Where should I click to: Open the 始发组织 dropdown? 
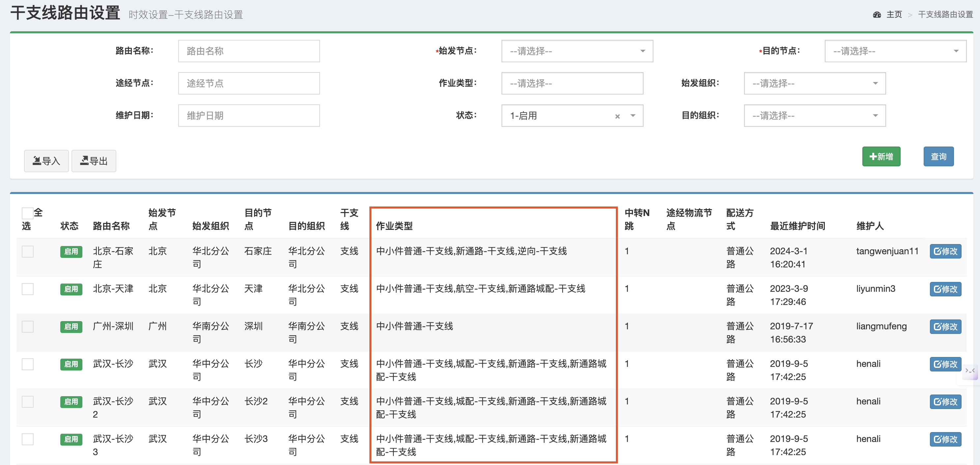pos(814,83)
